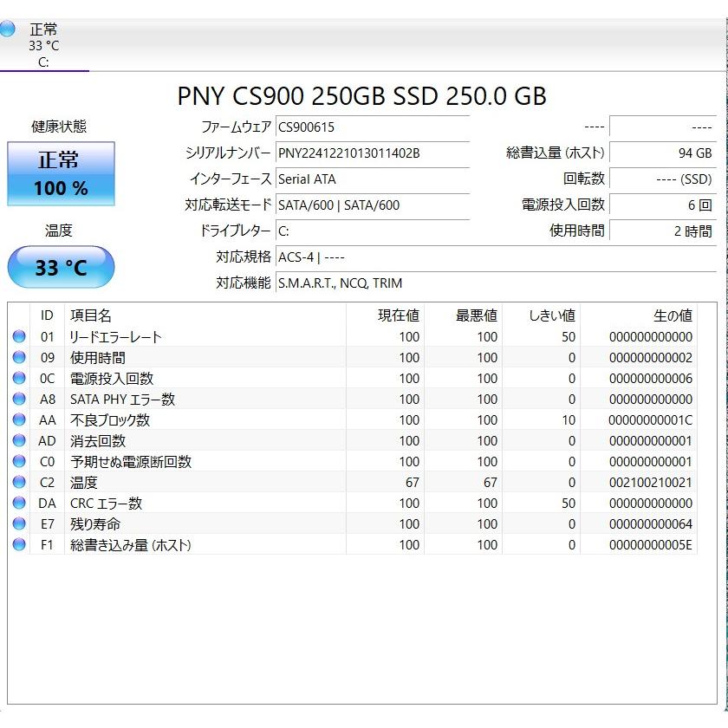Click the status orb on row 0C
This screenshot has width=728, height=728.
tap(19, 378)
